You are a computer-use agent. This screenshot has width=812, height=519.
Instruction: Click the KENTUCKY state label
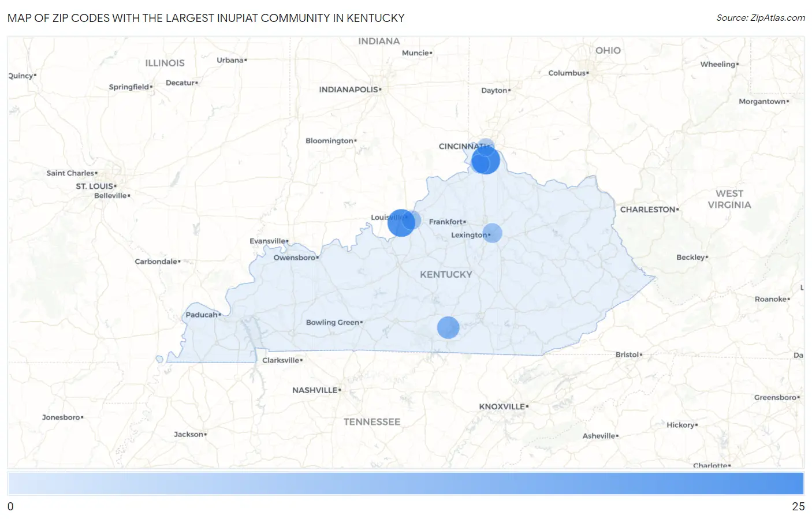446,274
